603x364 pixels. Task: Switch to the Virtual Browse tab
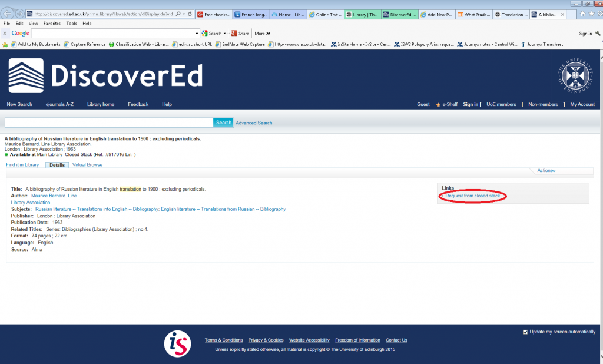click(x=87, y=164)
